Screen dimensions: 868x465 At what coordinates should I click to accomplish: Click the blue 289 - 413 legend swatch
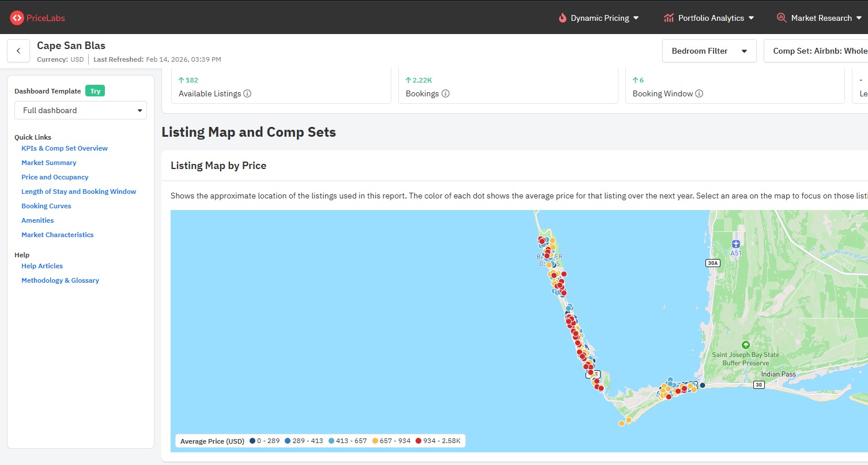click(x=288, y=441)
